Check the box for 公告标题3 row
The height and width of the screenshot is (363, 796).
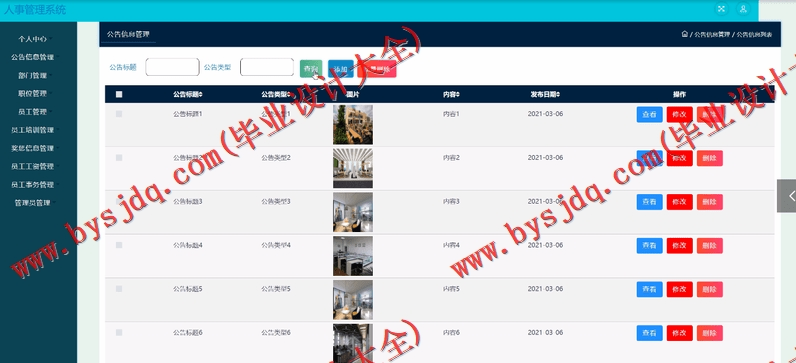pyautogui.click(x=119, y=202)
